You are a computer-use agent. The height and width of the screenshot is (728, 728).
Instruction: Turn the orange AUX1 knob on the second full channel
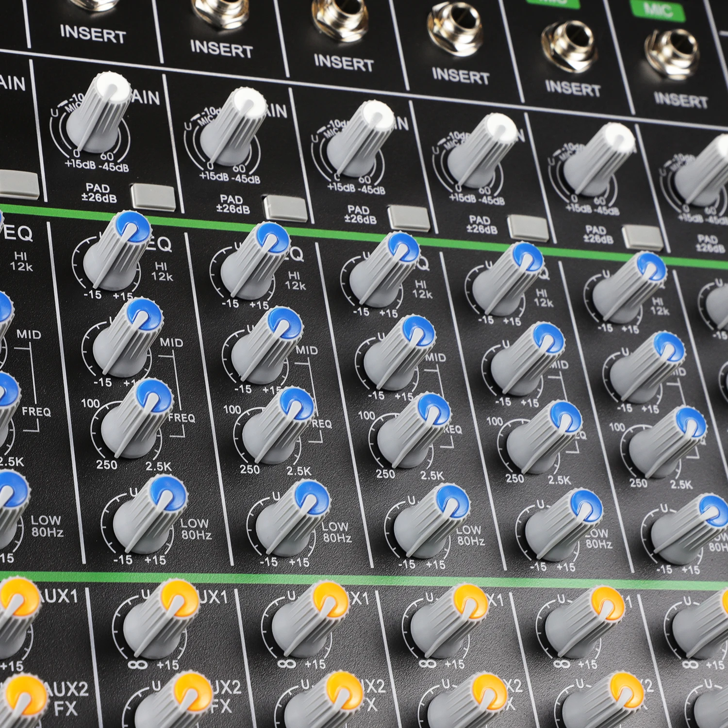coord(311,620)
